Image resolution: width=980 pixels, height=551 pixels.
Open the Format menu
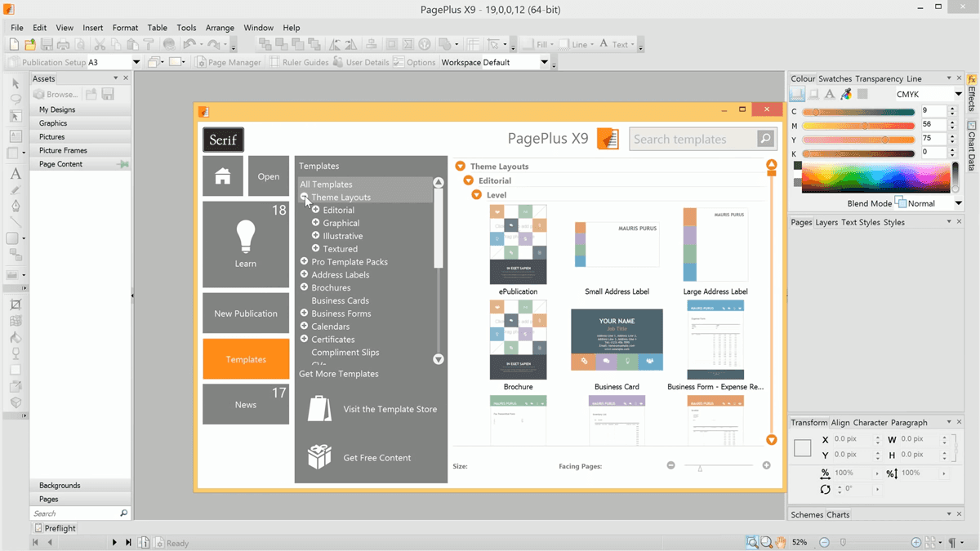point(125,28)
